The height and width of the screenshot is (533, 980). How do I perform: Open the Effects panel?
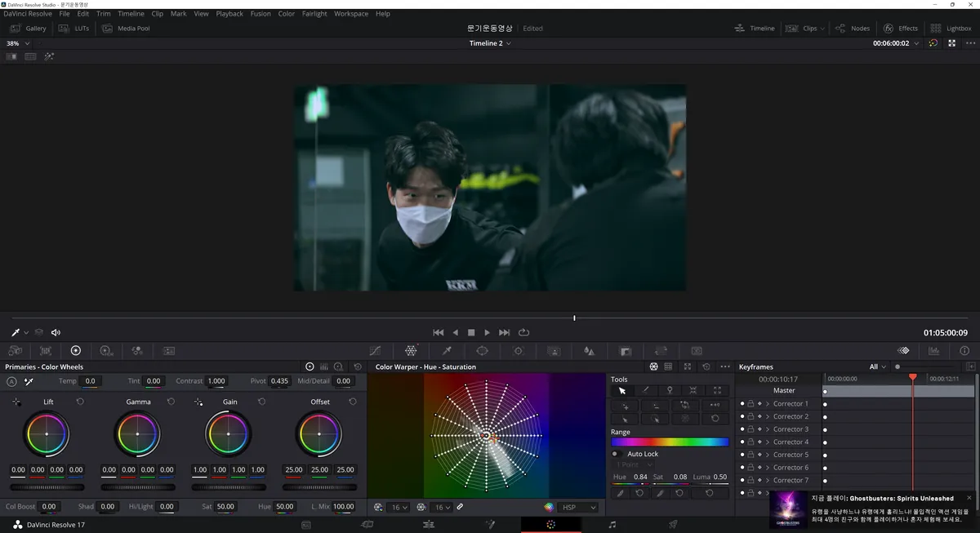(901, 29)
